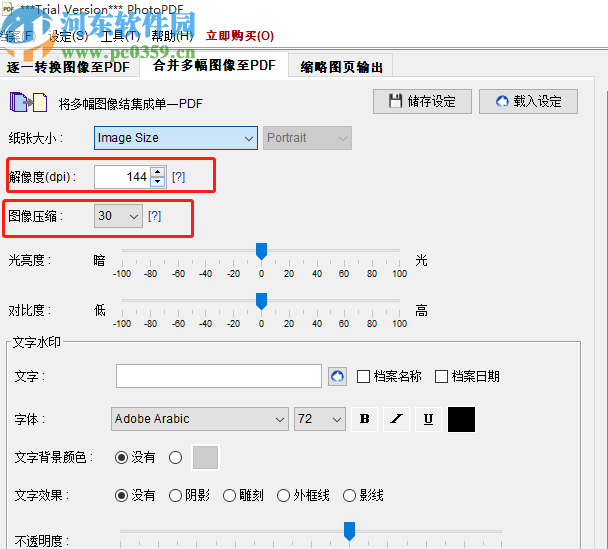
Task: Click the contrast slider handle
Action: [x=261, y=302]
